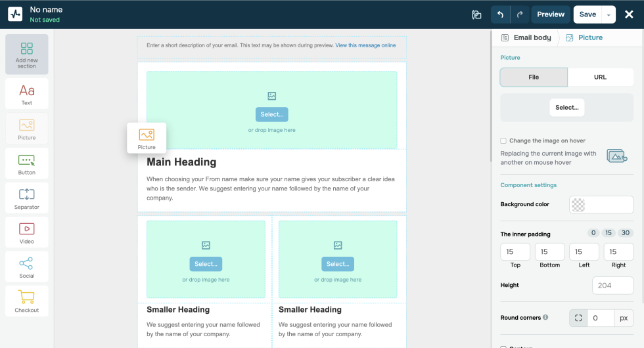Switch to the URL picture tab
This screenshot has height=348, width=644.
pyautogui.click(x=600, y=77)
